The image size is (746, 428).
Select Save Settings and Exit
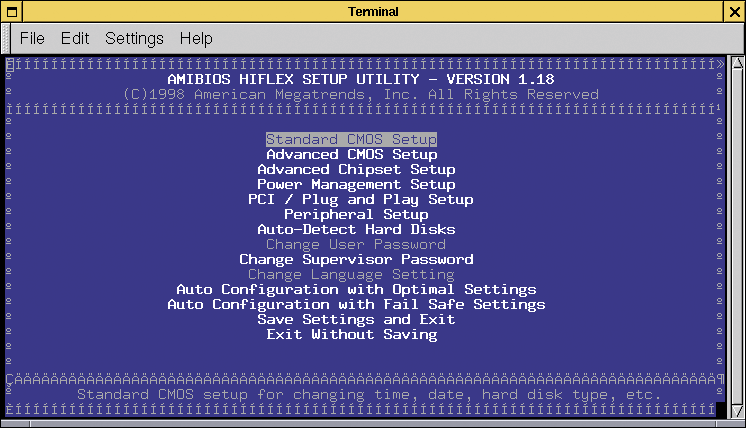tap(356, 319)
